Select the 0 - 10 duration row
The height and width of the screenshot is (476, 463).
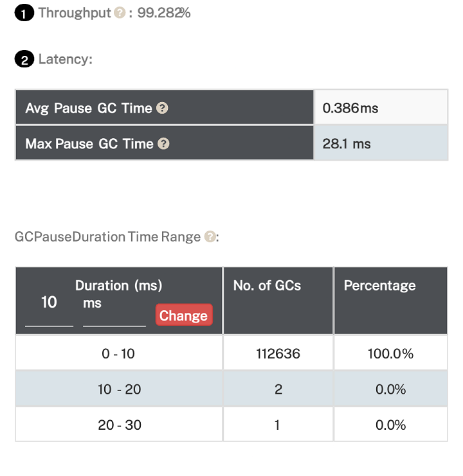118,353
